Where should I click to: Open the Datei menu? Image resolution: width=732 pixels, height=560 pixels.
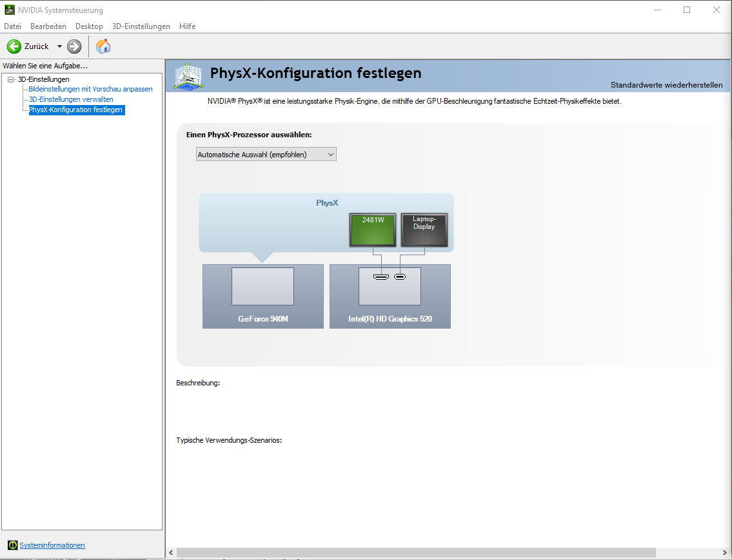click(x=12, y=26)
